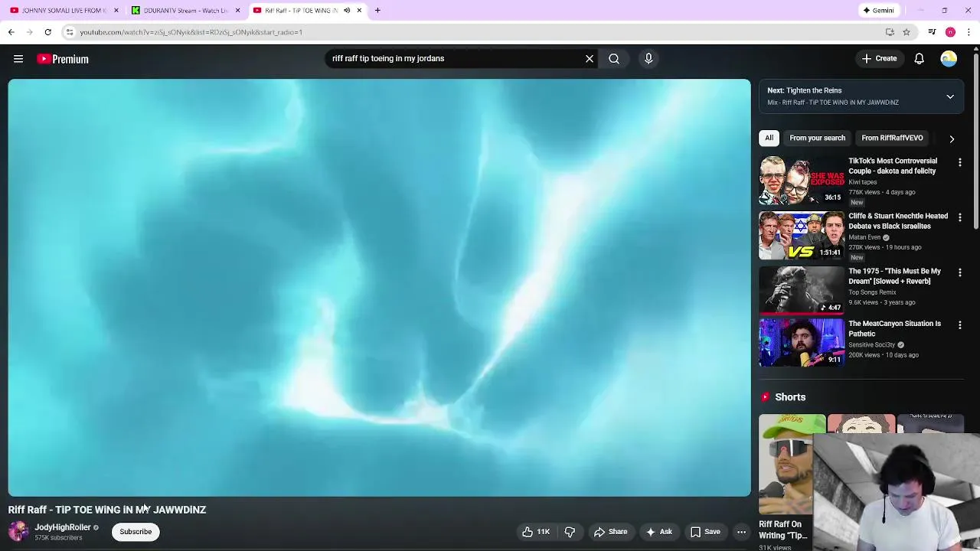Click the Ask button
980x551 pixels.
tap(658, 532)
